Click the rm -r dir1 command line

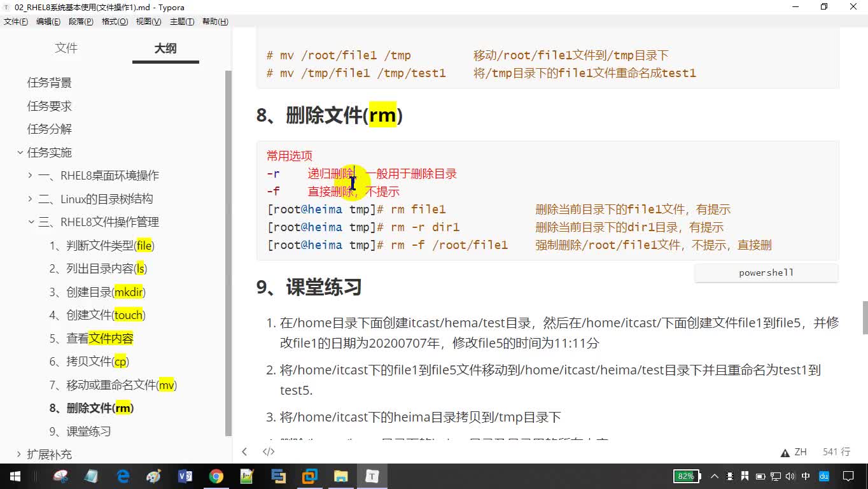363,227
